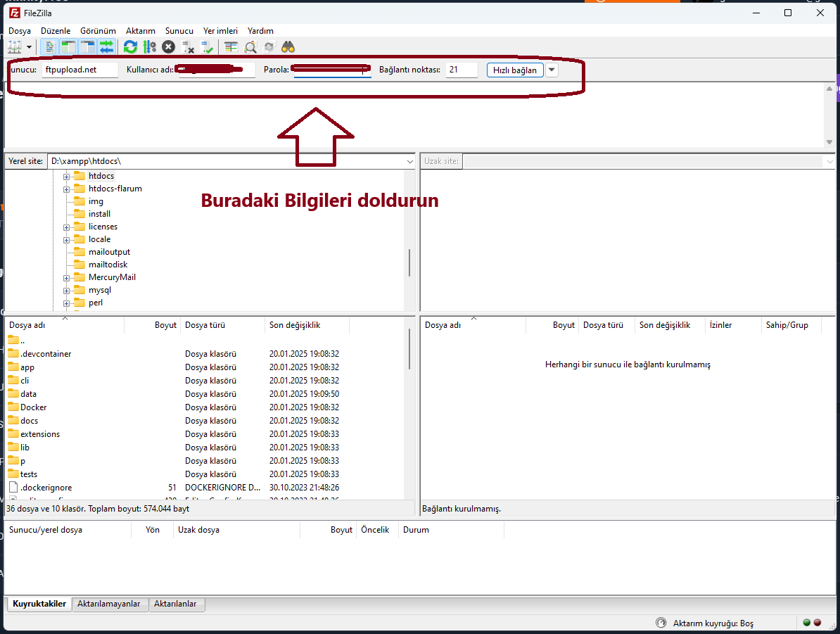
Task: Open the Dosya menu
Action: [x=20, y=31]
